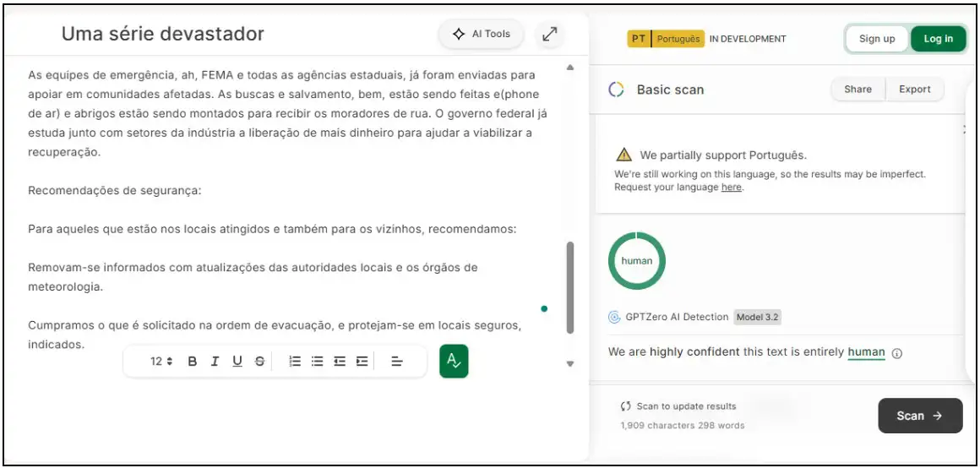
Task: Click the 'We partially support Português.' notice
Action: [723, 155]
